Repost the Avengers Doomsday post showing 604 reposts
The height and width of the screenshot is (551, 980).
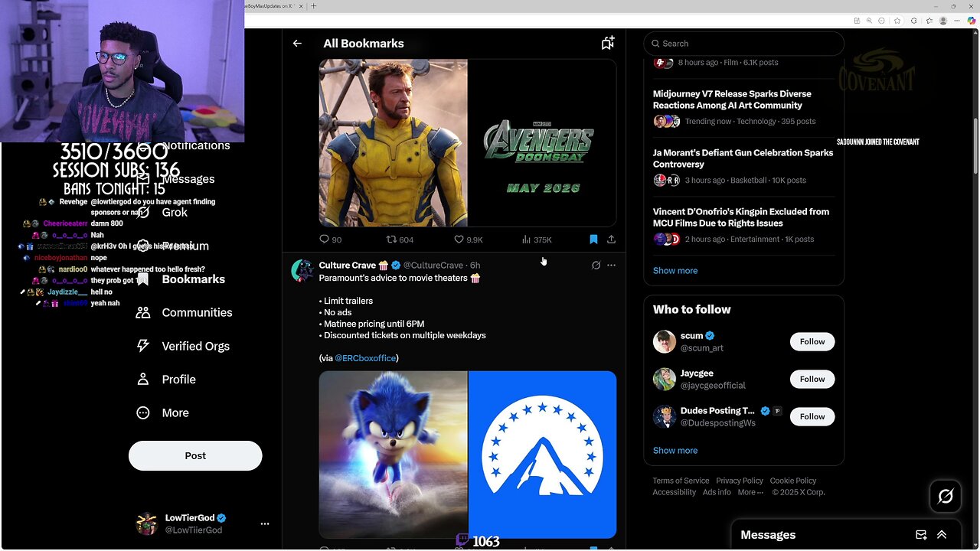(x=400, y=240)
